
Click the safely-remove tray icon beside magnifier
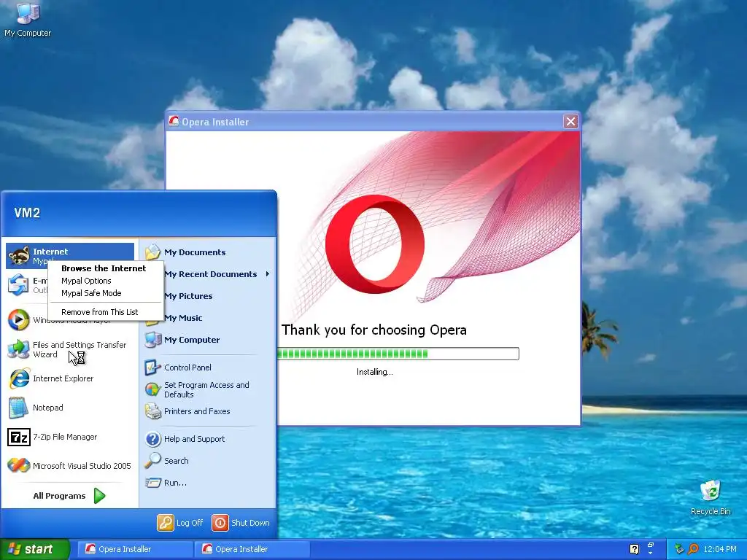point(679,549)
